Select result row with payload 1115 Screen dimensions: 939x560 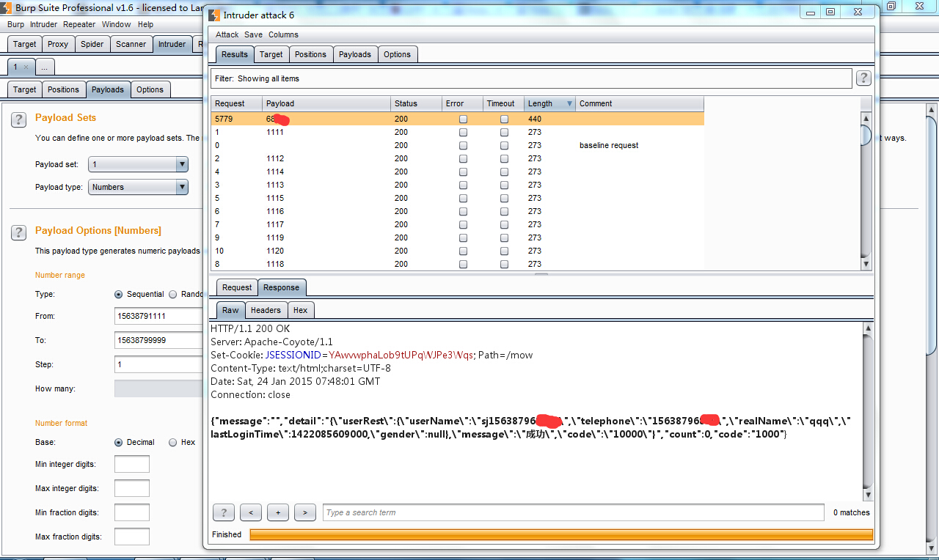457,198
